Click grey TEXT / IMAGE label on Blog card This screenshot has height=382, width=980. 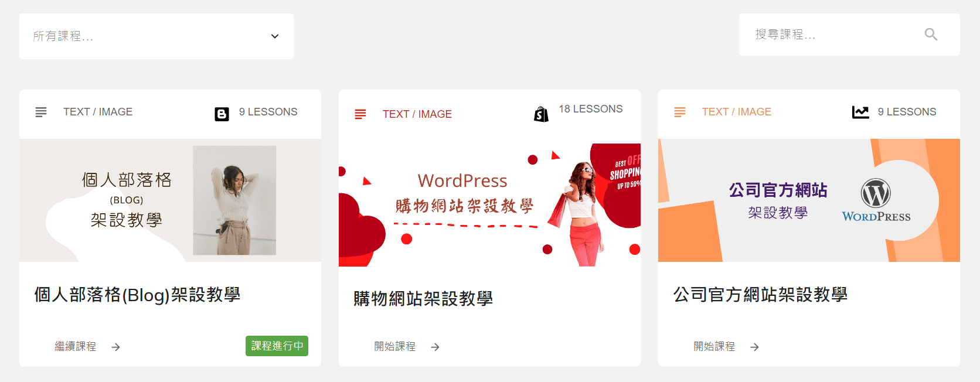[98, 112]
